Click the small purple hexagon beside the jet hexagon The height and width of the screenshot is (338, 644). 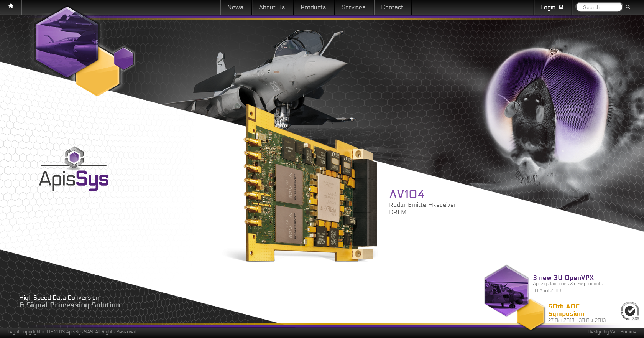click(124, 59)
